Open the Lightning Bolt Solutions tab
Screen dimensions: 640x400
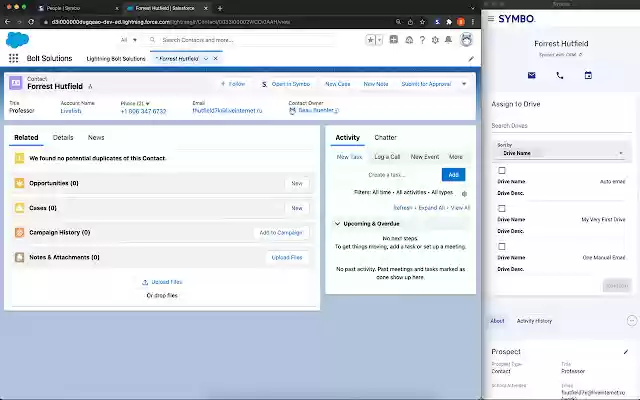click(x=116, y=59)
